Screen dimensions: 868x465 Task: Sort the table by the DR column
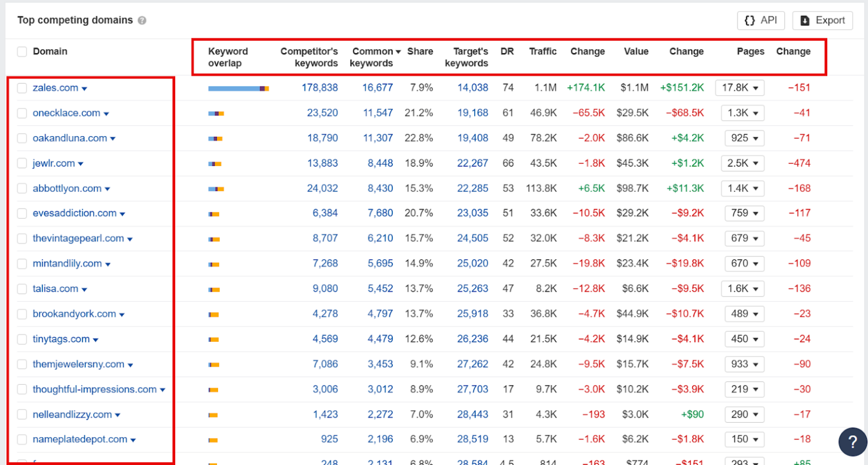pyautogui.click(x=507, y=51)
